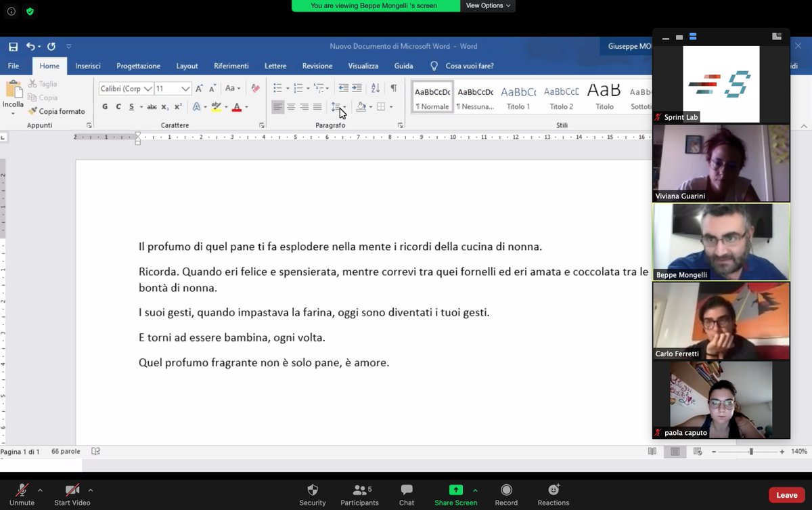Image resolution: width=812 pixels, height=510 pixels.
Task: Save the document with the floppy disk icon
Action: click(13, 47)
